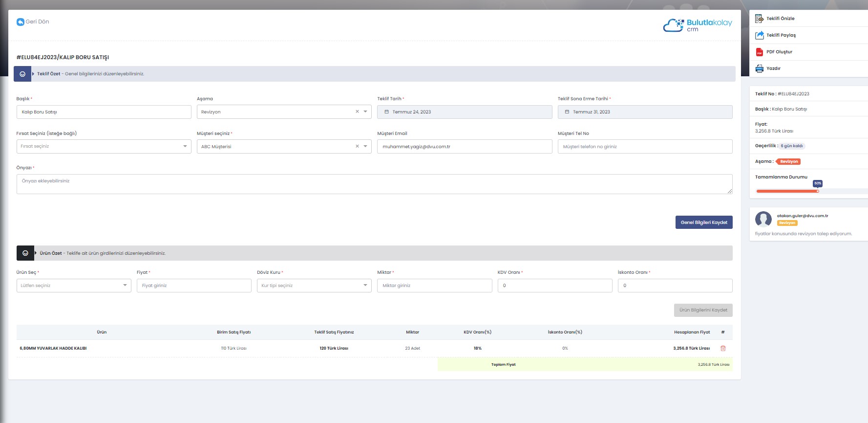Image resolution: width=868 pixels, height=423 pixels.
Task: Click the PDF Oluştur file icon
Action: click(759, 52)
